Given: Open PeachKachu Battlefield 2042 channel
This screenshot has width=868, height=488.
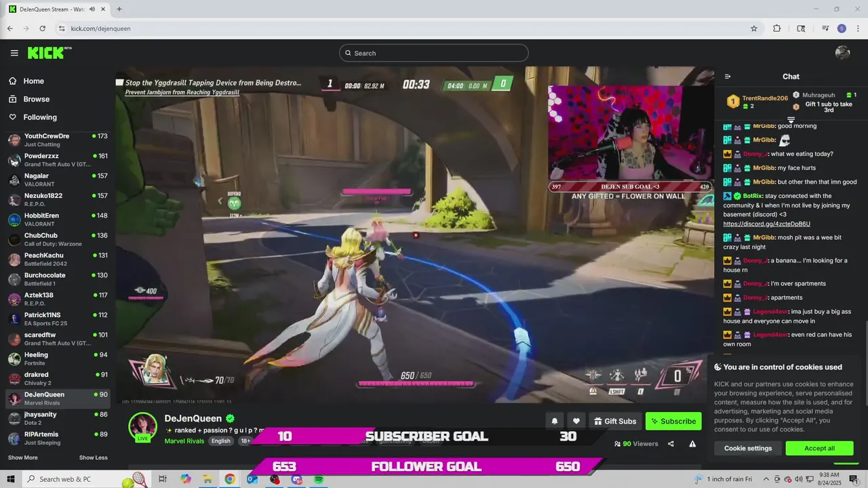Looking at the screenshot, I should coord(58,259).
